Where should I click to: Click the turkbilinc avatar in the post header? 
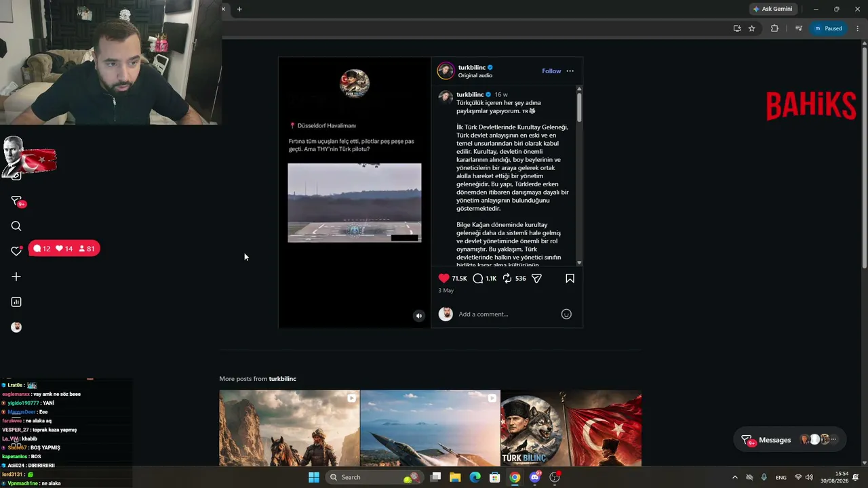point(446,71)
